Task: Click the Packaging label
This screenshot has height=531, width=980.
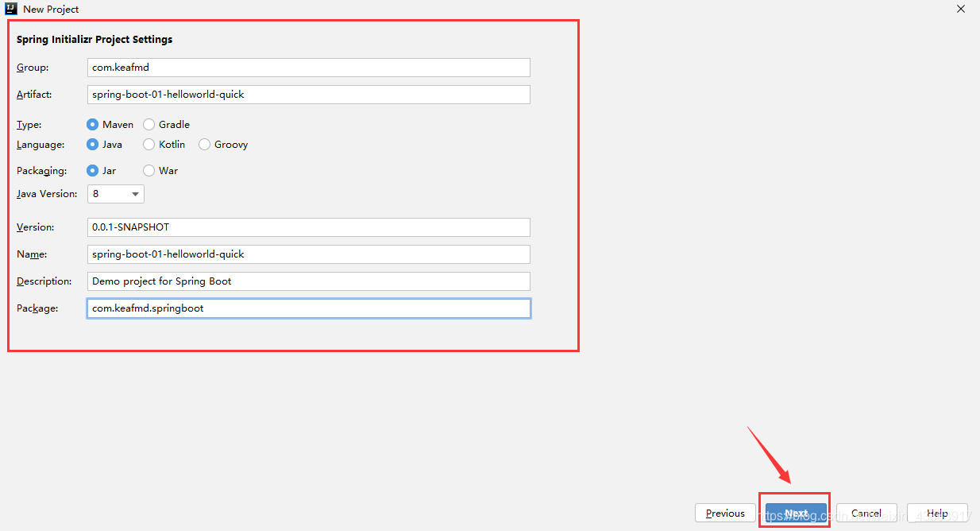Action: point(42,171)
